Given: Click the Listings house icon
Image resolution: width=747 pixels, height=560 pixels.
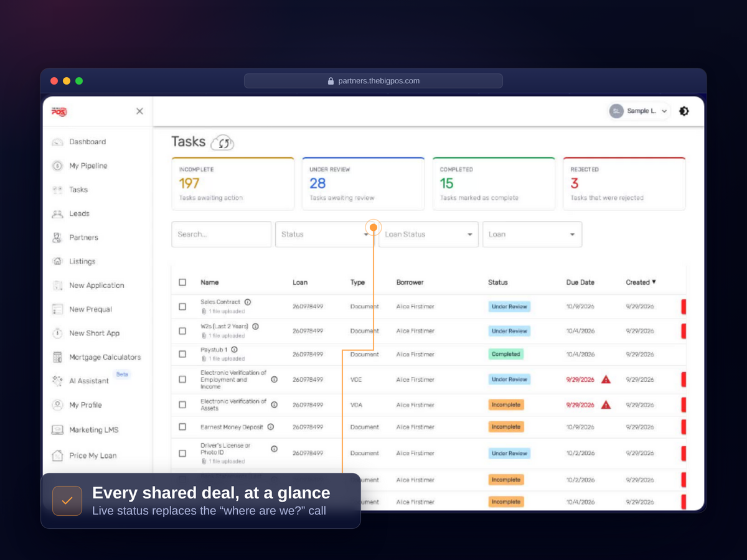Looking at the screenshot, I should pos(57,261).
